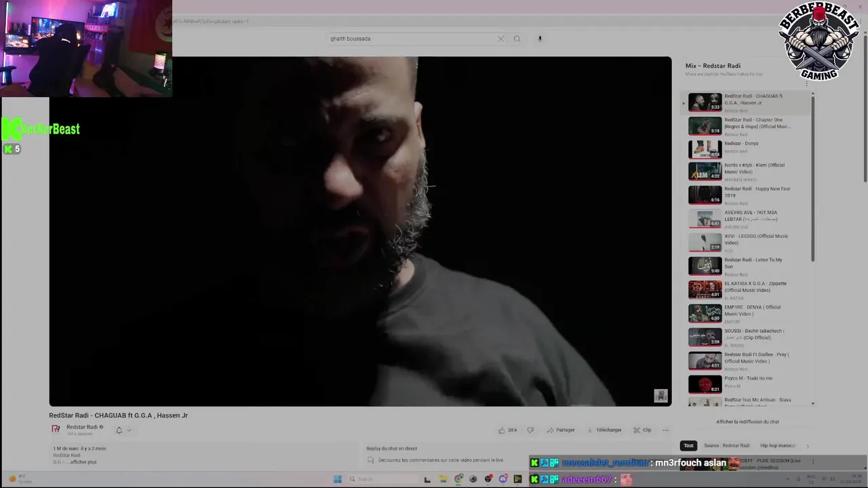Expand the notification options chevron next to the bell
Image resolution: width=868 pixels, height=488 pixels.
[129, 430]
